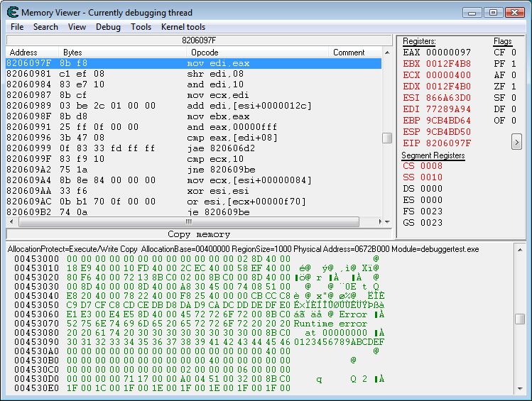Screen dimensions: 532x401
Task: Click the arrow button beside the registers
Action: pyautogui.click(x=516, y=142)
